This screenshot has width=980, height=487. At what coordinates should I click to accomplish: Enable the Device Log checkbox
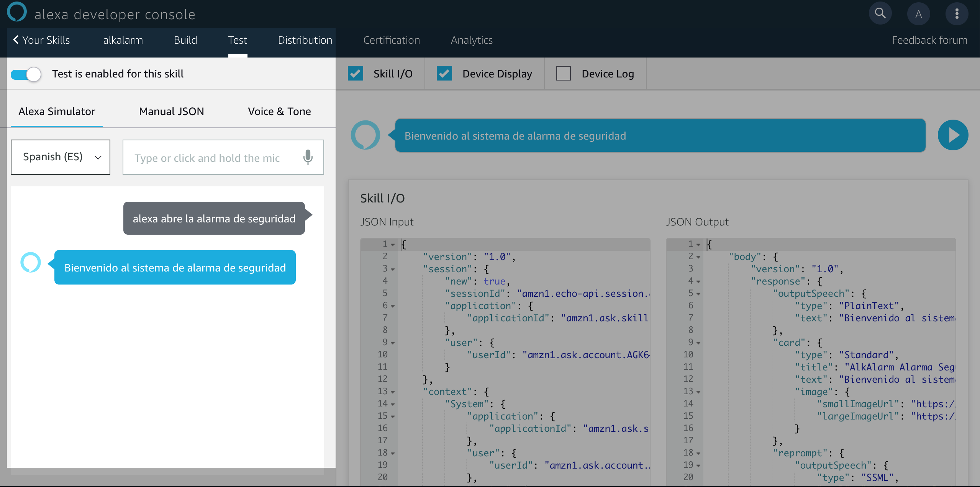563,73
